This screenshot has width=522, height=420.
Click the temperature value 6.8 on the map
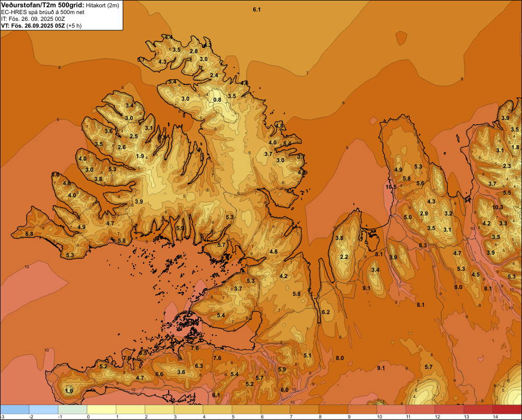(29, 234)
